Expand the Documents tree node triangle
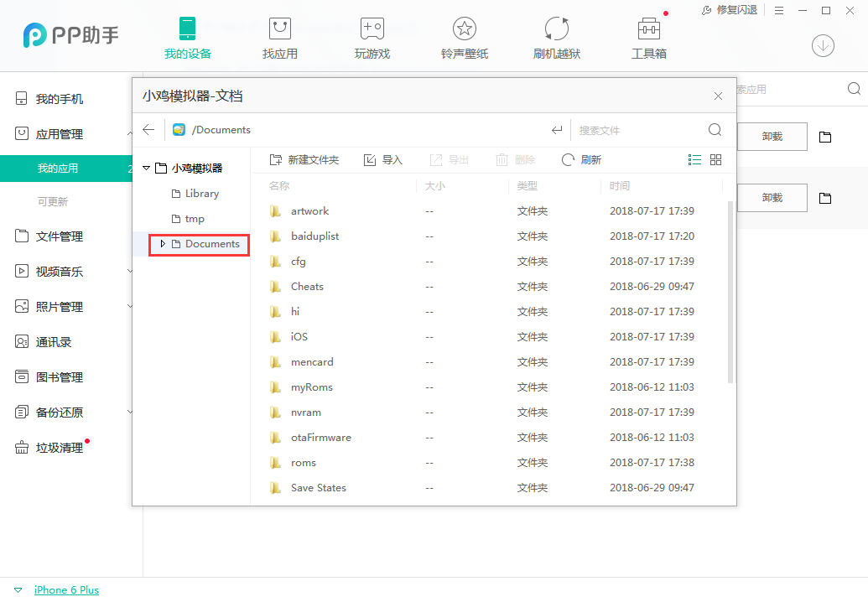 coord(163,244)
